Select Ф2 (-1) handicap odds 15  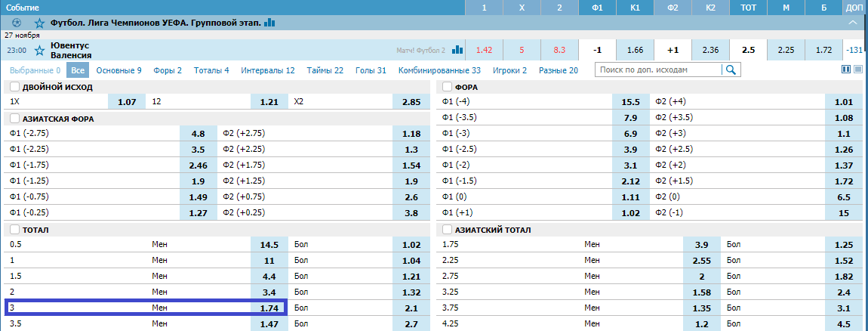point(844,212)
